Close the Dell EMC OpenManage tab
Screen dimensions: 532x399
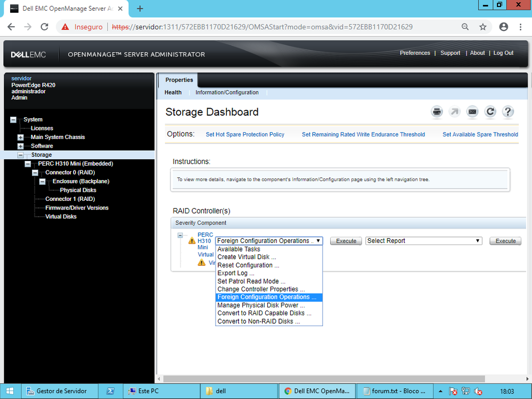point(120,9)
